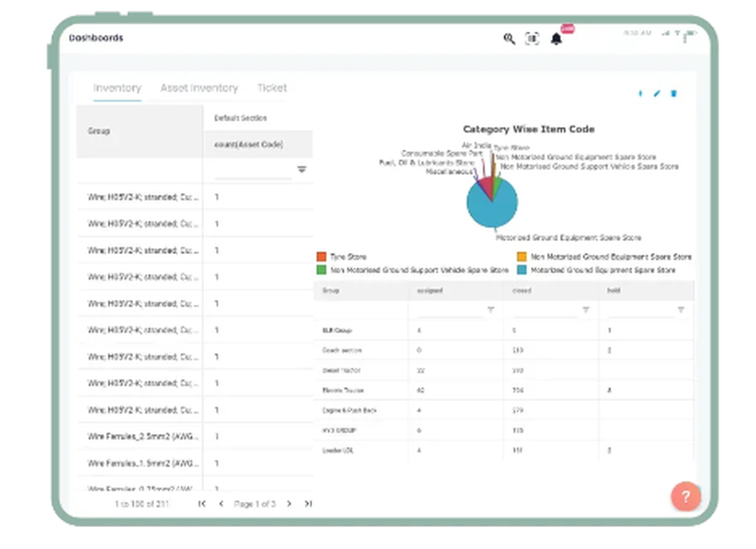Open filter icon under hold column
756x549 pixels.
(x=681, y=310)
